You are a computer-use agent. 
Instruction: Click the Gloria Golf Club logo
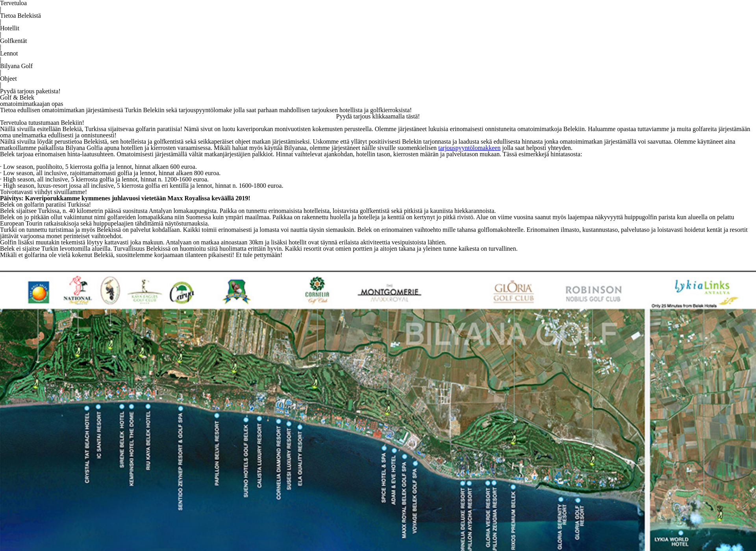[x=513, y=292]
